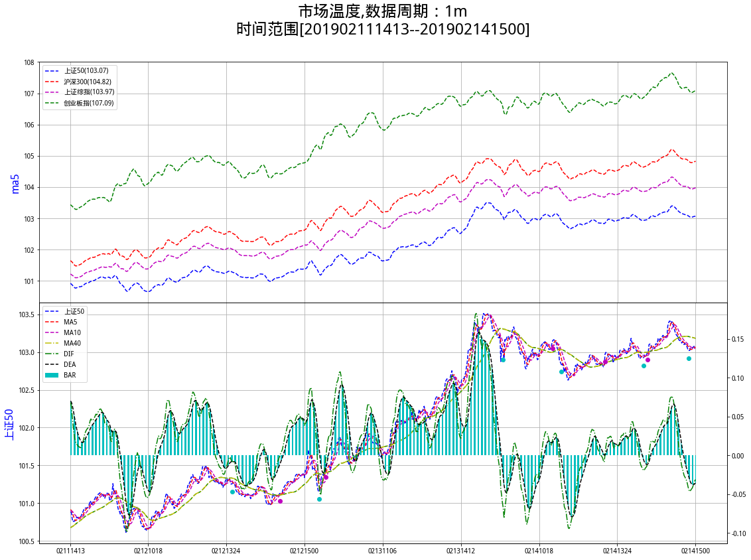Click the '107' tick on the ma5 axis
This screenshot has width=751, height=560.
coord(29,94)
